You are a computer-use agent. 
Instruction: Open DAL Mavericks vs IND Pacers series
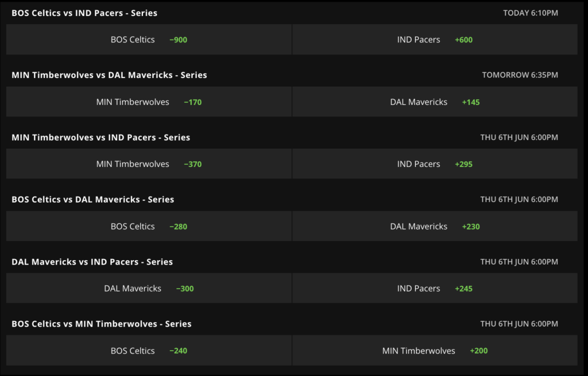[x=92, y=262]
